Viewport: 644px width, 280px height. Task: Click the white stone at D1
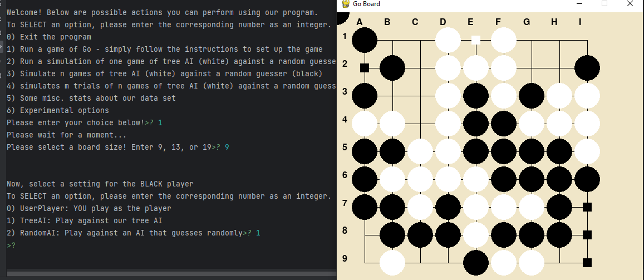(448, 40)
